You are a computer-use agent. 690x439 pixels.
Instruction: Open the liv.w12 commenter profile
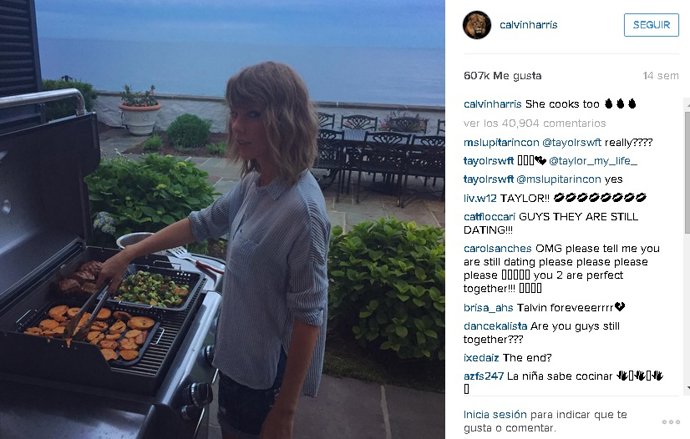point(480,198)
